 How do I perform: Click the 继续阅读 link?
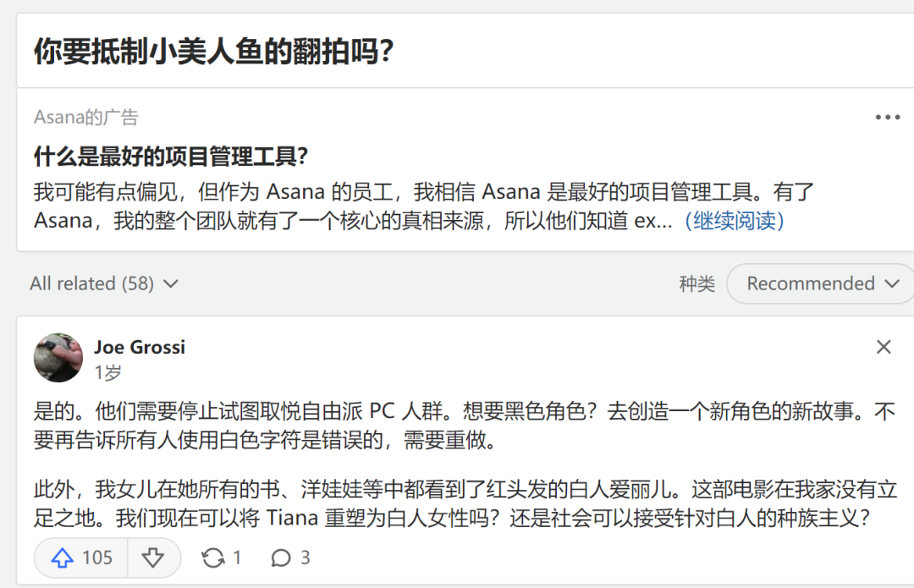tap(735, 221)
